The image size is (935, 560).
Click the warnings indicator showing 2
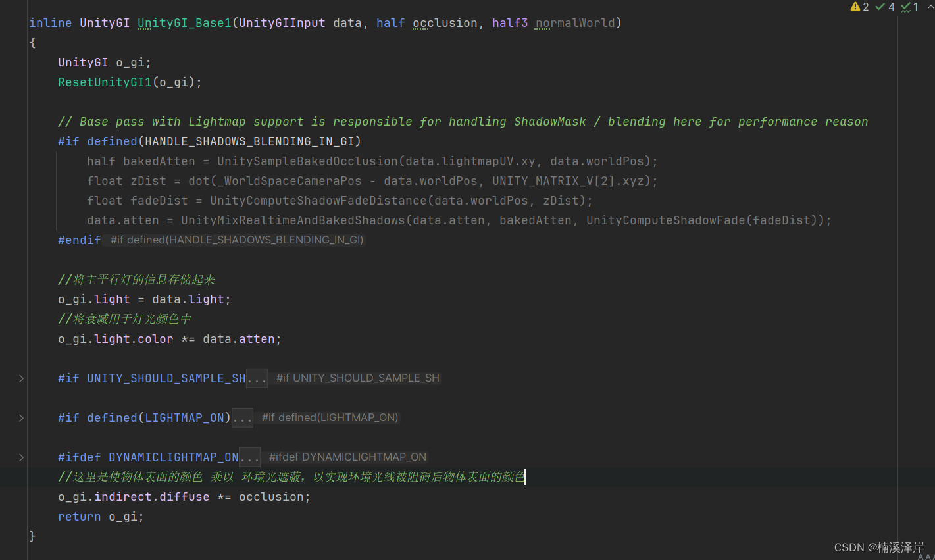859,7
